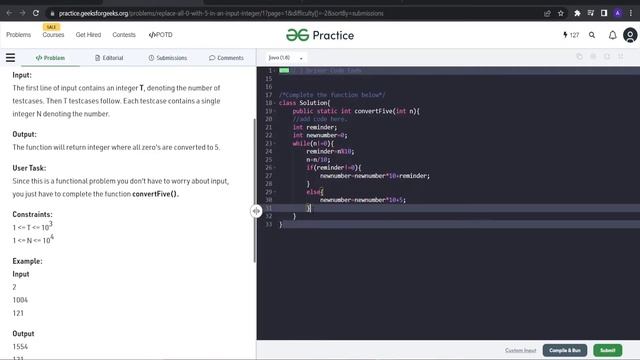Click the 'User Task:' heading
640x360 pixels.
[x=29, y=168]
